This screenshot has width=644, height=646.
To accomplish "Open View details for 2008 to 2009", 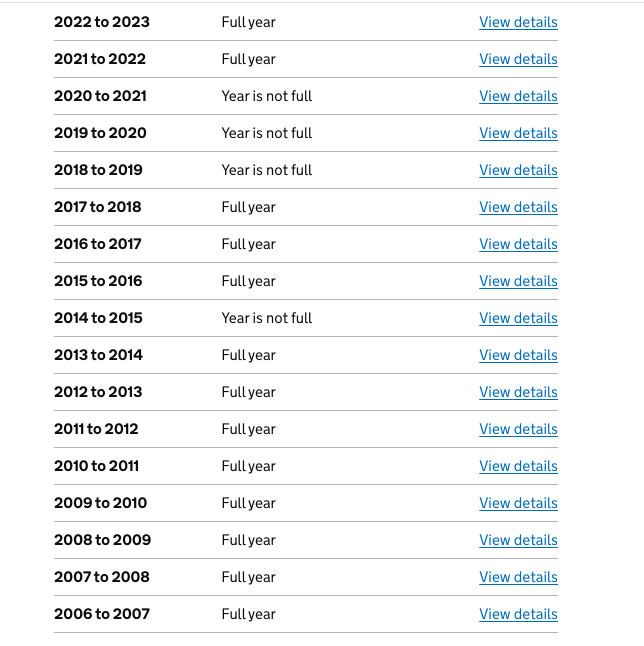I will coord(518,540).
